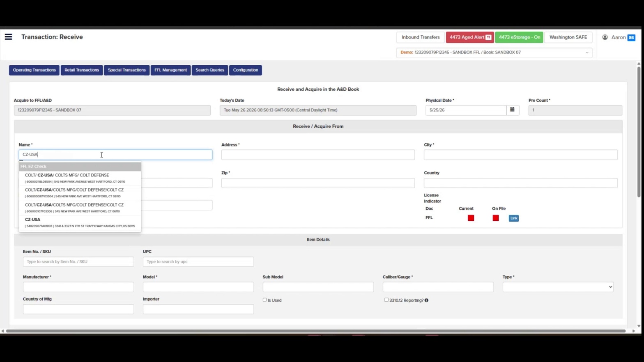This screenshot has height=362, width=644.
Task: Toggle the Is Used checkbox
Action: point(264,300)
